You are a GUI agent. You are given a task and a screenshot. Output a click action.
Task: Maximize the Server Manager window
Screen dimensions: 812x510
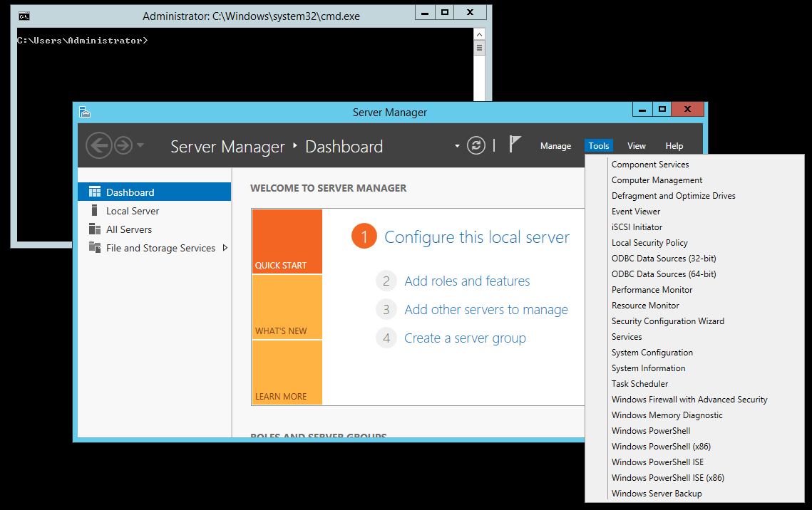tap(662, 109)
